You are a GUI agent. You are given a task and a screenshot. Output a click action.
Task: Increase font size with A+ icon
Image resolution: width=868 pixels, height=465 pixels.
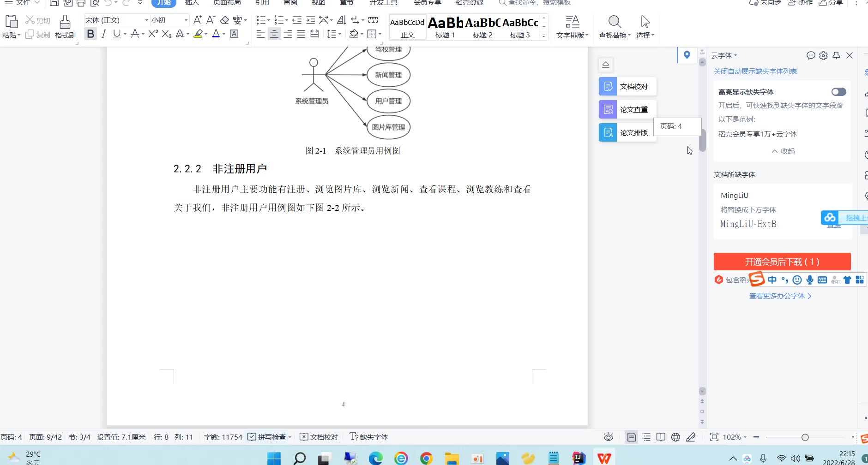[x=198, y=20]
